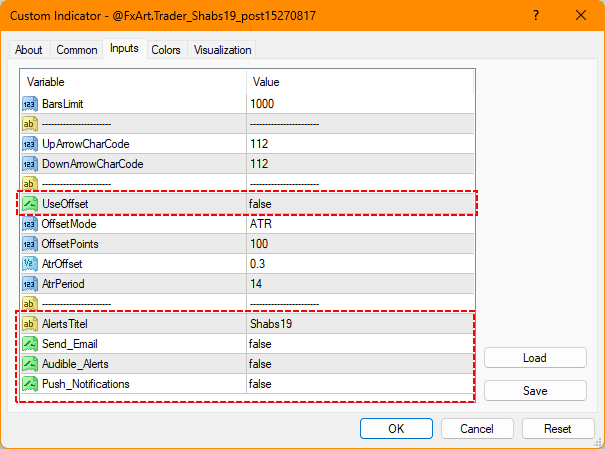Select the AtrPeriod variable name
The width and height of the screenshot is (605, 449).
[63, 284]
